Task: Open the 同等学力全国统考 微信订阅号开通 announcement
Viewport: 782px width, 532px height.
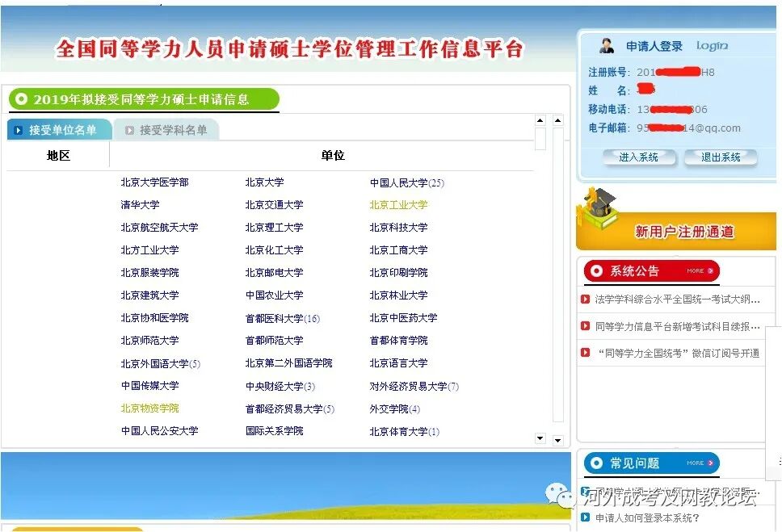Action: pos(679,354)
